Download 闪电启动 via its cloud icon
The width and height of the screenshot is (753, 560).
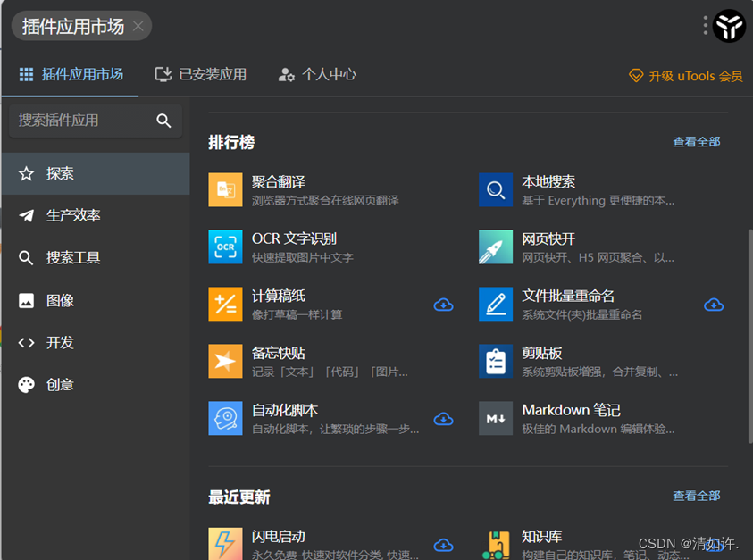pos(443,545)
